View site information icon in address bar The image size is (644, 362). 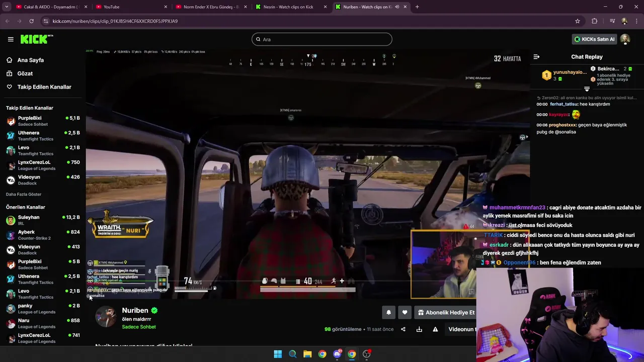click(x=46, y=21)
